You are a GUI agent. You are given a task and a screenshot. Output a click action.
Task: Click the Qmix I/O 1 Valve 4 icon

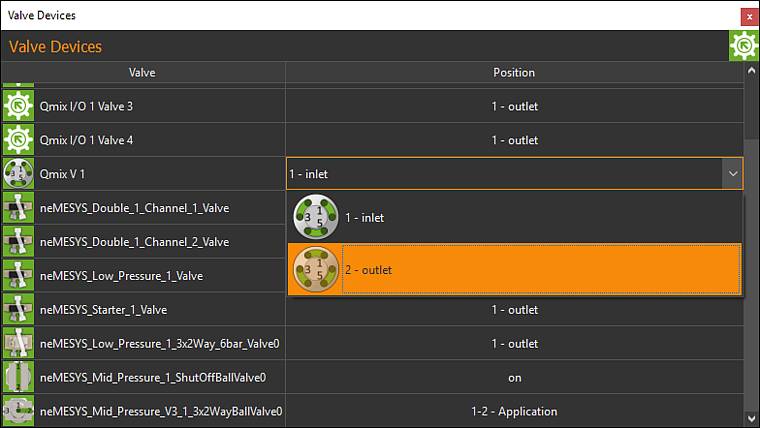18,140
